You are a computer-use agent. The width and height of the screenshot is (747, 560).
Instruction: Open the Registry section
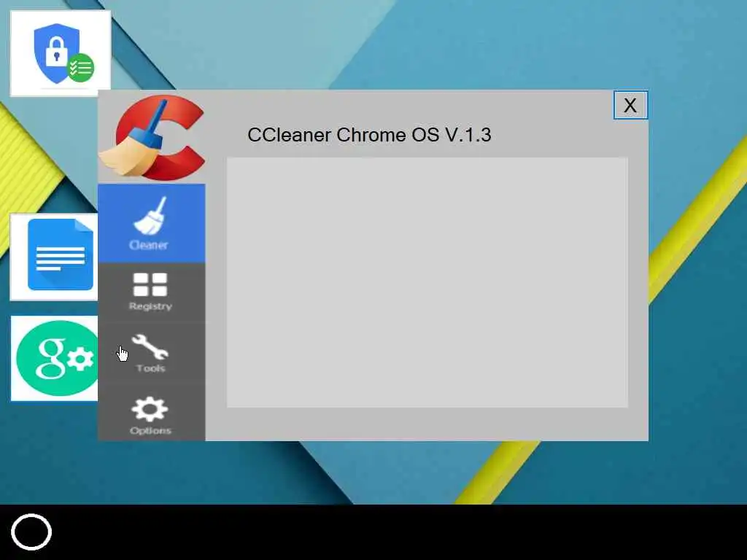tap(152, 292)
